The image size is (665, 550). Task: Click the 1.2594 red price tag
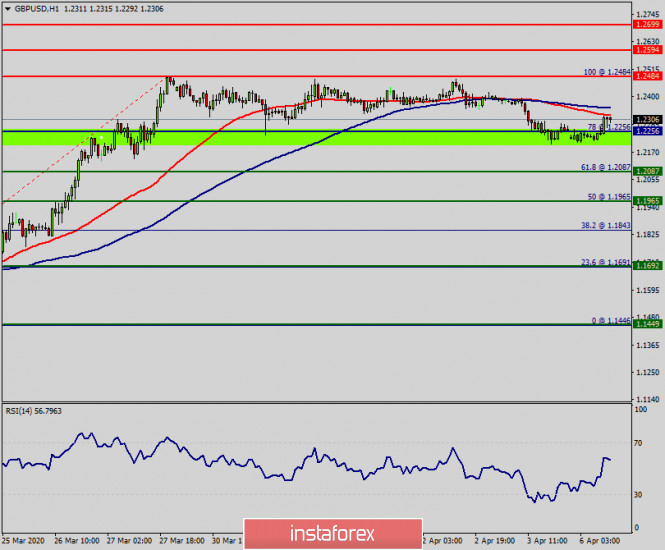click(646, 49)
